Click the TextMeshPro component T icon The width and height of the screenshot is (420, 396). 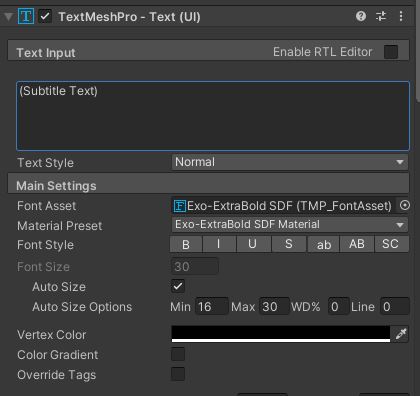26,17
